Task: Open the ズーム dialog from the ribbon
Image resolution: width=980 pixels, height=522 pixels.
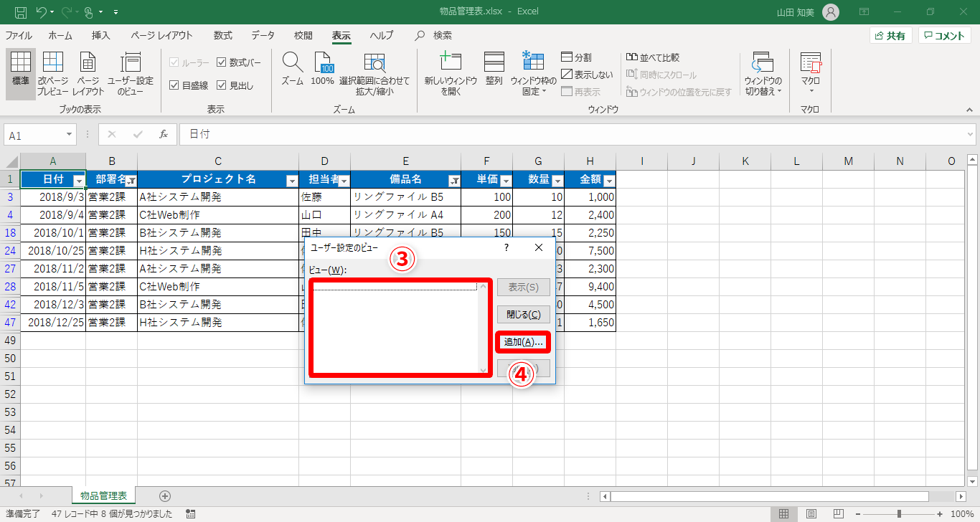Action: click(x=292, y=70)
